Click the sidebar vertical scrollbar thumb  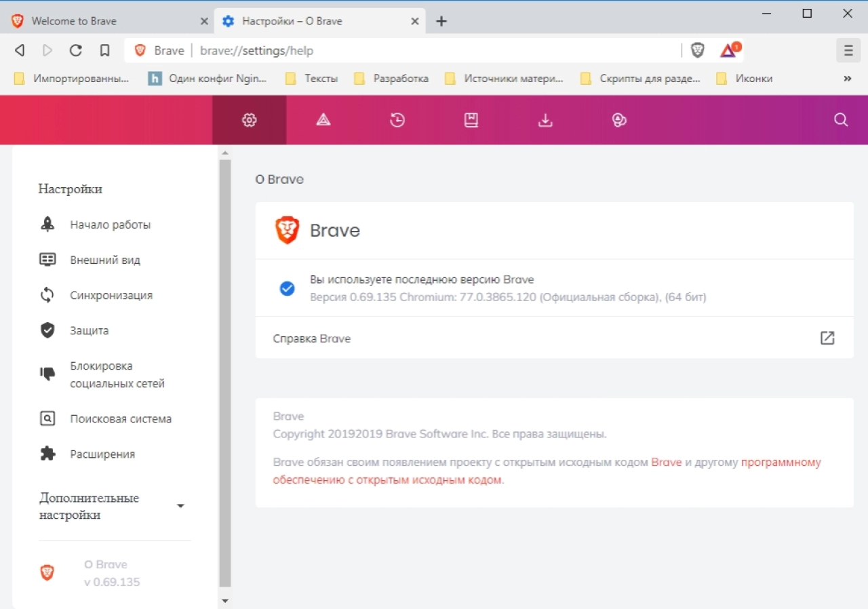coord(225,373)
